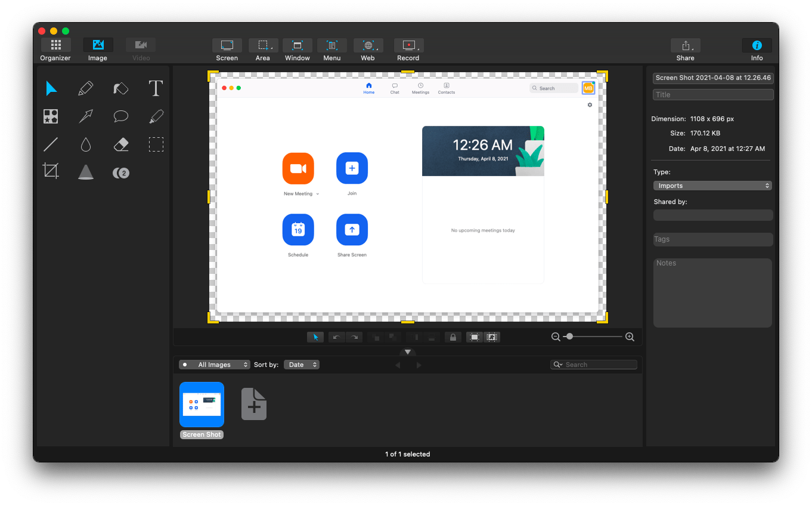Click the Shared by field

click(x=713, y=215)
